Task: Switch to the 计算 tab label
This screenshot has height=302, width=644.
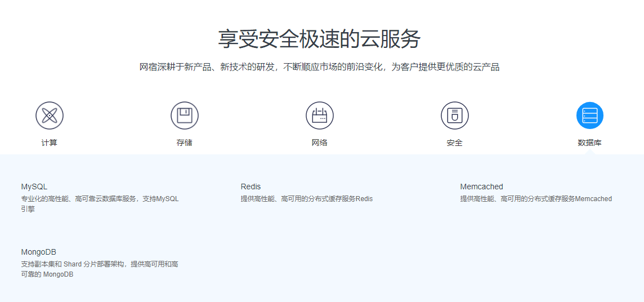Action: pyautogui.click(x=50, y=143)
